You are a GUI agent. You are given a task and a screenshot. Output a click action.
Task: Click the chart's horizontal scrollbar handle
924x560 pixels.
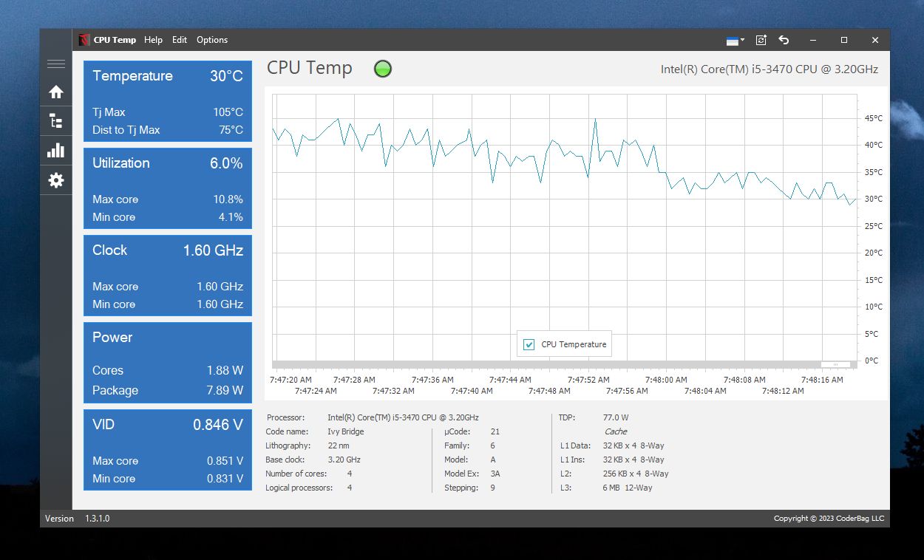pyautogui.click(x=835, y=364)
